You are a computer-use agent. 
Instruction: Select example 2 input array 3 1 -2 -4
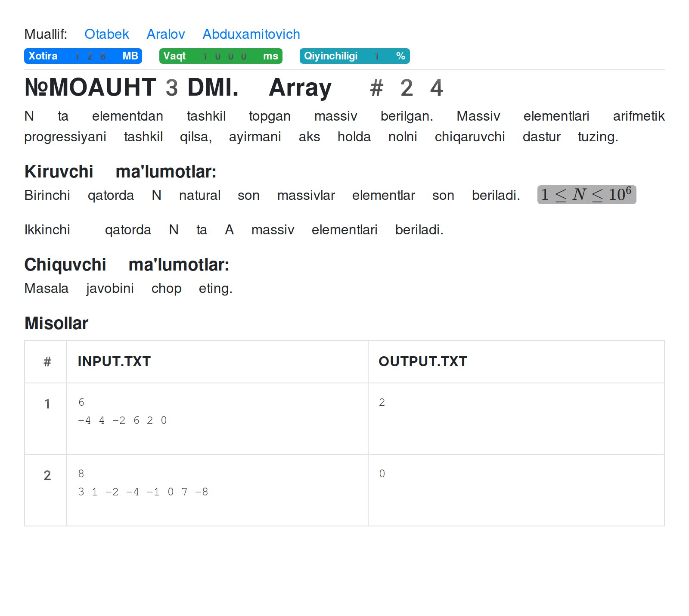pyautogui.click(x=143, y=492)
